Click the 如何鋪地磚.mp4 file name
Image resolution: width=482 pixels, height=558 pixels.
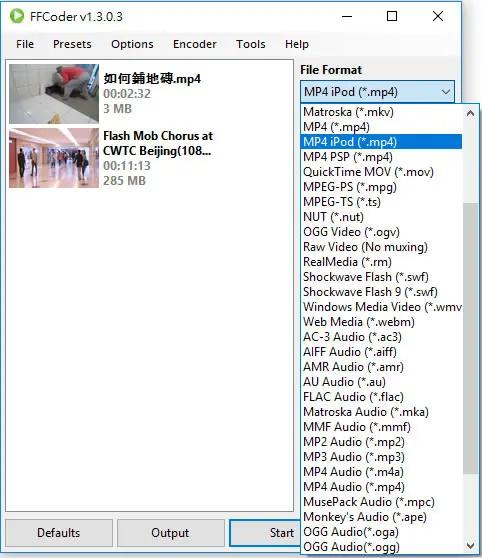pyautogui.click(x=152, y=78)
